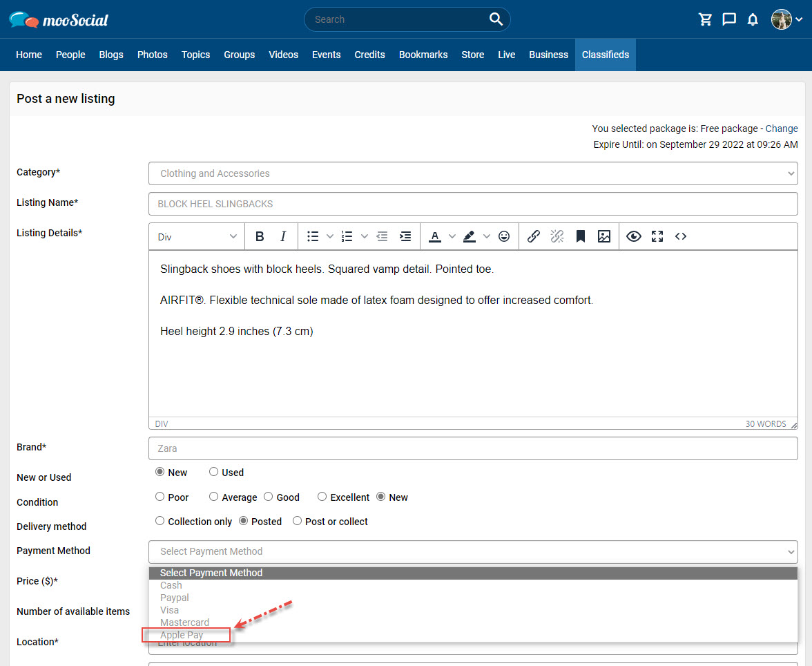Select the New radio under New or Used
812x666 pixels.
(x=160, y=472)
